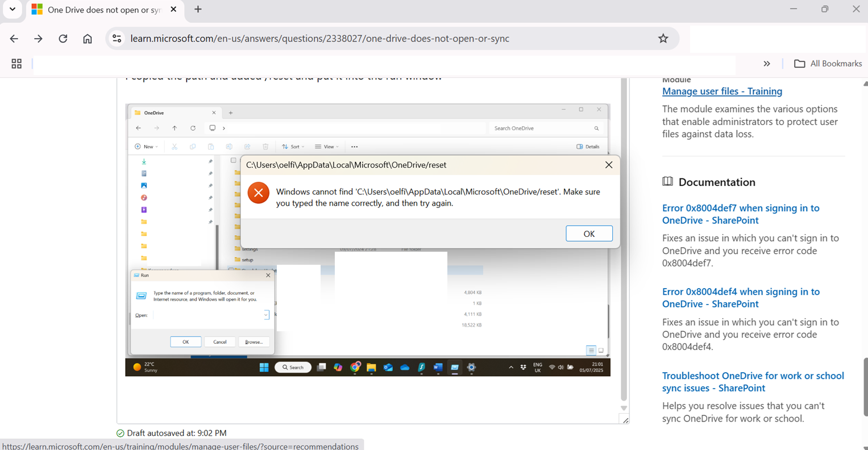Click the editor's scroll-down arrow

click(624, 408)
